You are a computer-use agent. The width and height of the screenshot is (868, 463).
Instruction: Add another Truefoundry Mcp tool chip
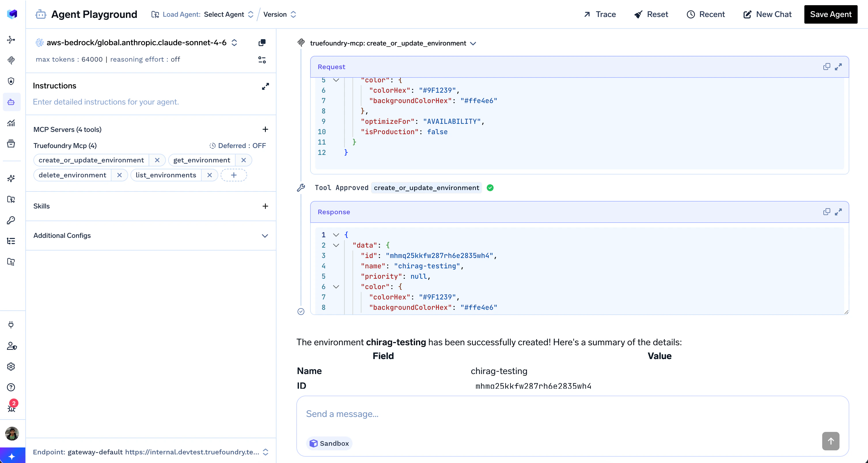(234, 175)
